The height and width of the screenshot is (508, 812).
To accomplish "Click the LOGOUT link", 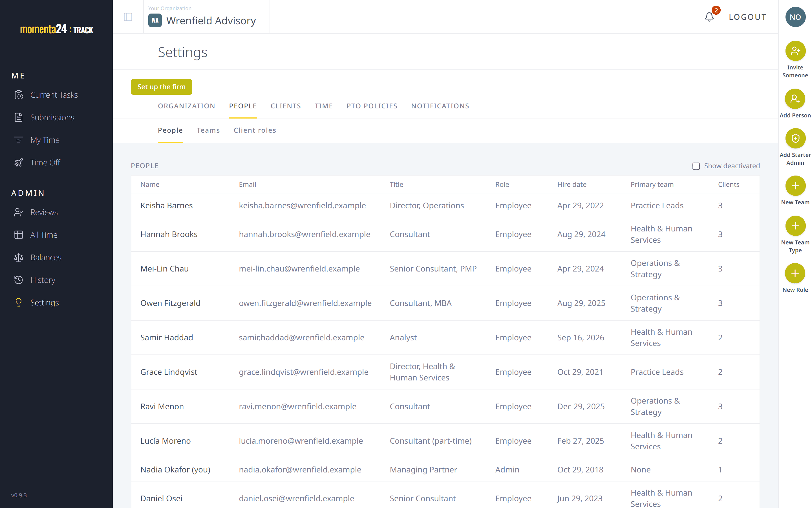I will pyautogui.click(x=747, y=17).
